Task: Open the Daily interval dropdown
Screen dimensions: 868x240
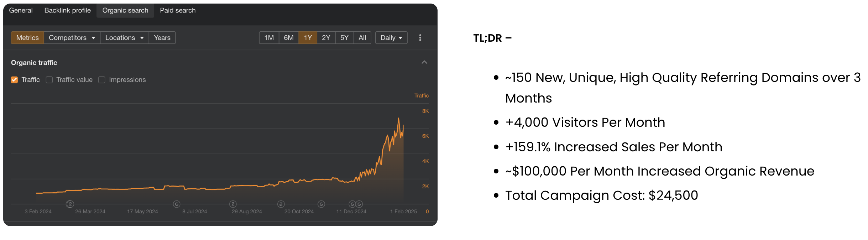Action: [391, 38]
